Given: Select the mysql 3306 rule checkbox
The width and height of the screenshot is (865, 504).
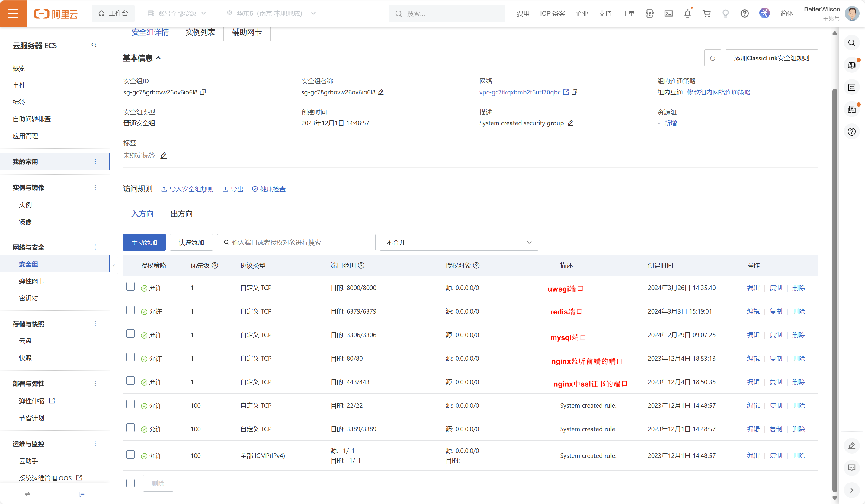Looking at the screenshot, I should tap(130, 333).
